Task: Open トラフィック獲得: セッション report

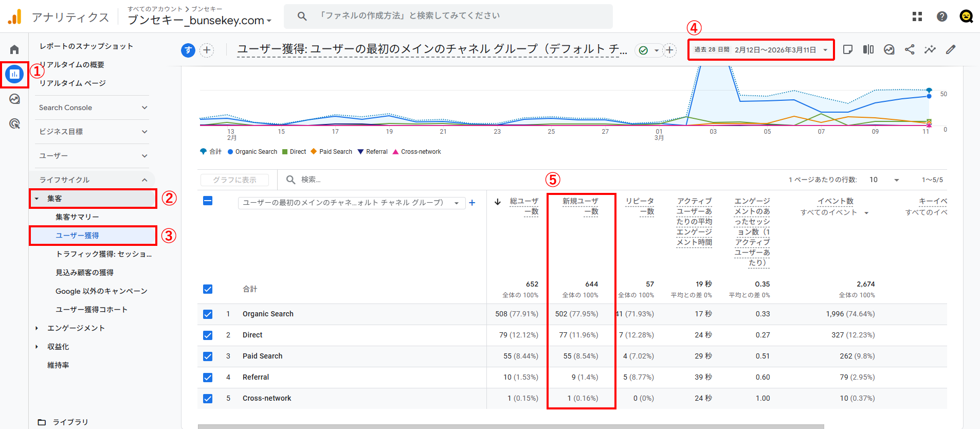Action: (104, 254)
